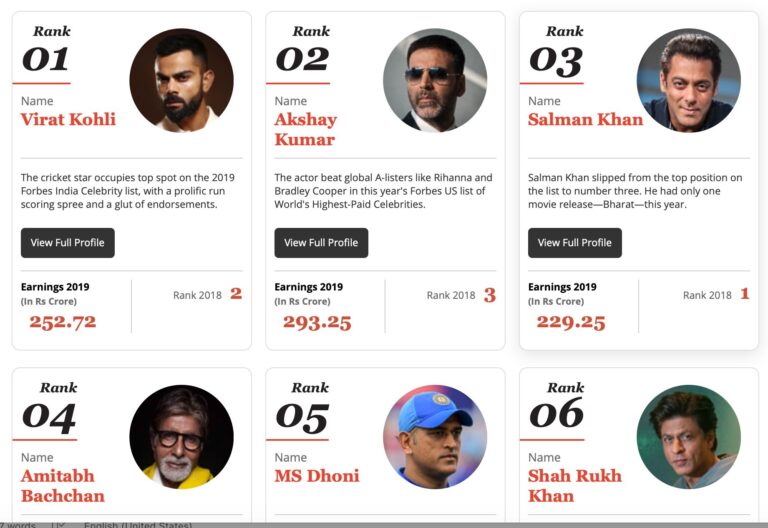The image size is (768, 528).
Task: Open the Akshay Kumar name link
Action: point(305,129)
